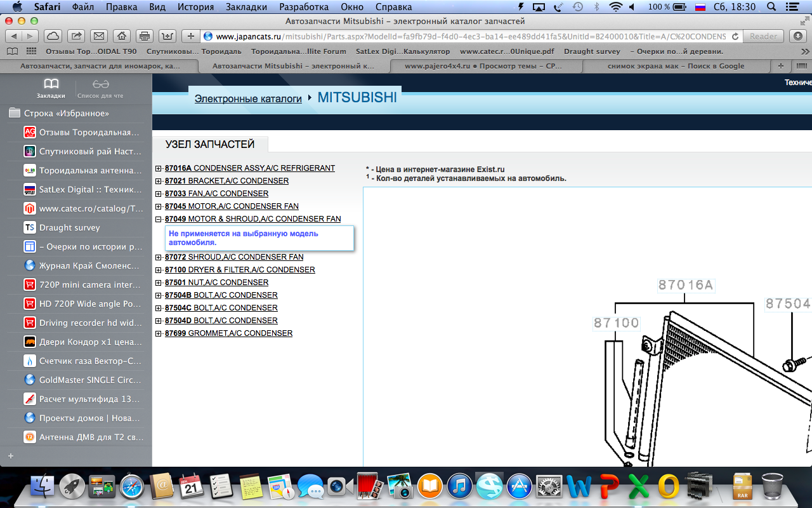Switch to снимок экрана мак Google tab
This screenshot has height=508, width=812.
pyautogui.click(x=676, y=65)
